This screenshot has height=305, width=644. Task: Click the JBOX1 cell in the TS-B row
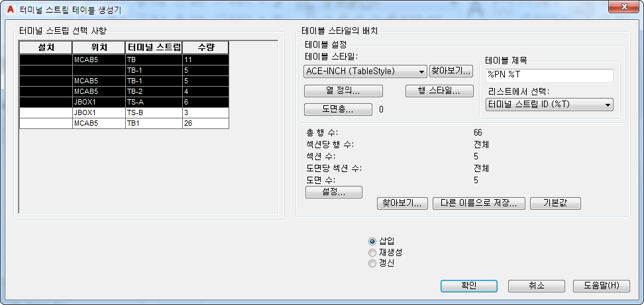[x=99, y=112]
